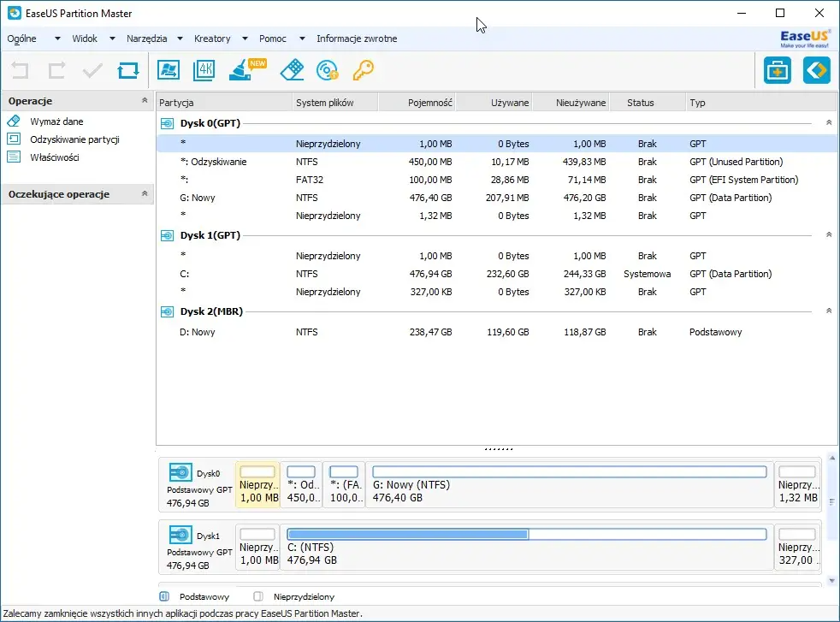Collapse the Operacje panel section

point(145,101)
